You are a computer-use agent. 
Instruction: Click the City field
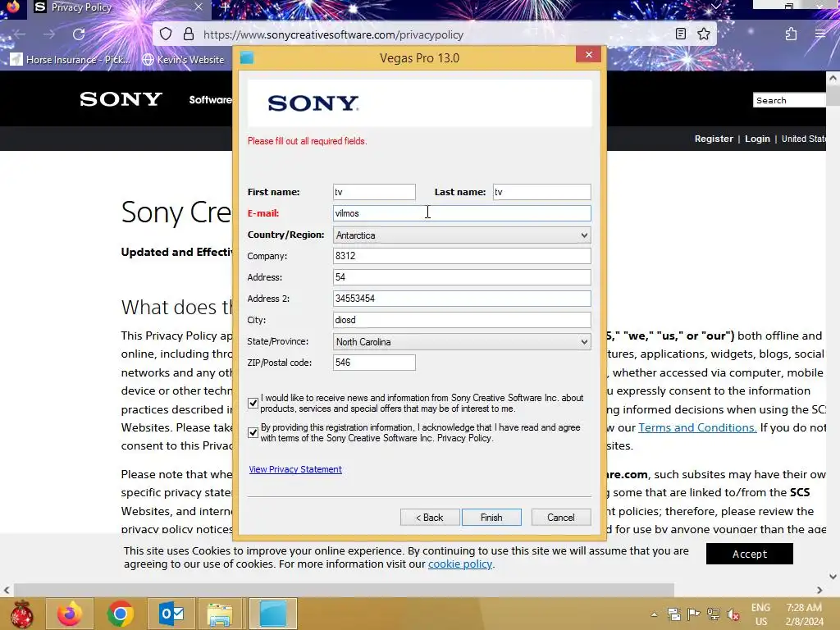462,320
